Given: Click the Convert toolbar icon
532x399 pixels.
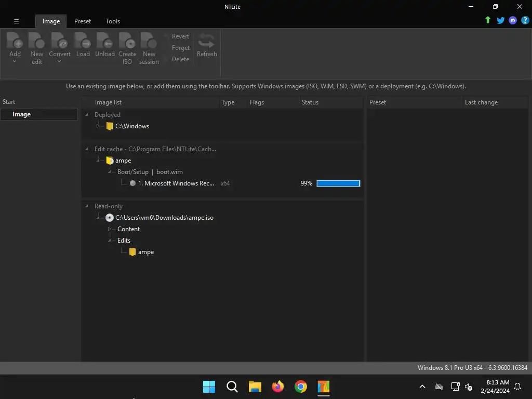Looking at the screenshot, I should (59, 41).
